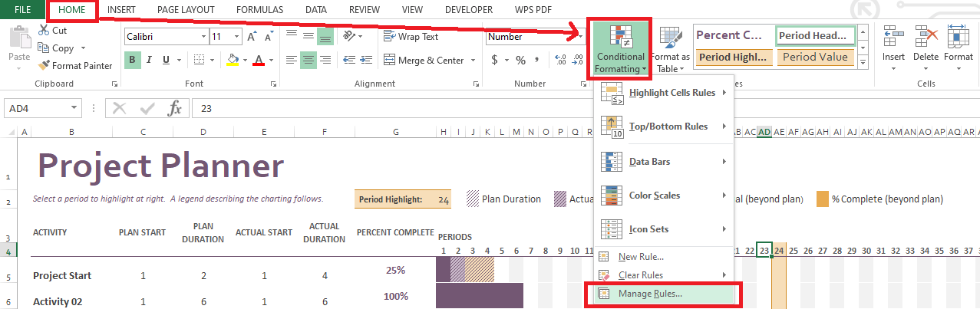Open Highlight Cells Rules submenu
Viewport: 980px width, 309px height.
[x=664, y=93]
